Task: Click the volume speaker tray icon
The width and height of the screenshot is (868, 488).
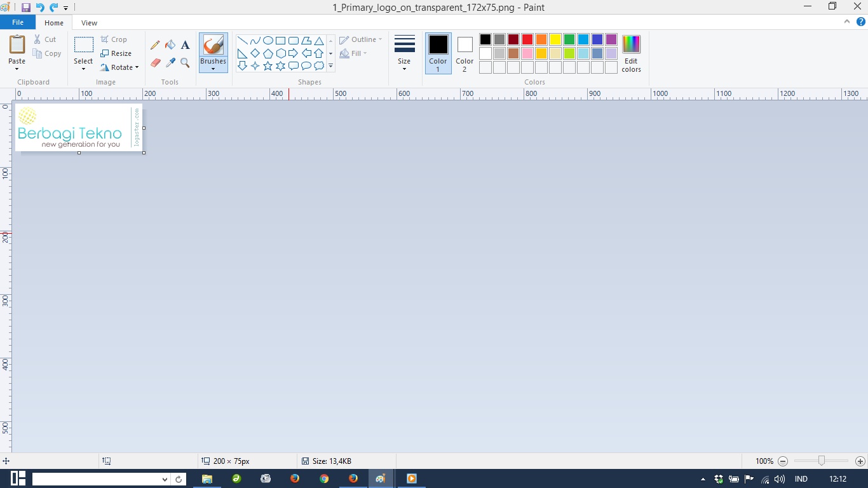Action: click(779, 479)
